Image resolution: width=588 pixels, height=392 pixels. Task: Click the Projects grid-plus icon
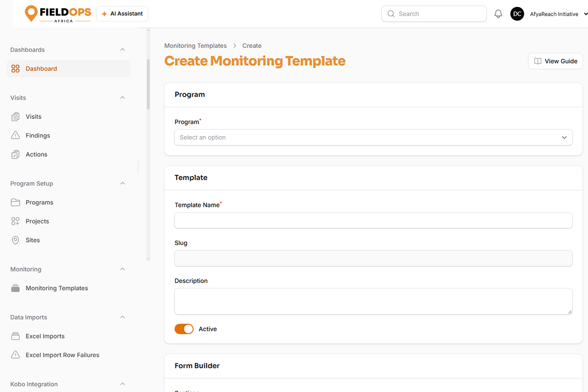coord(16,221)
